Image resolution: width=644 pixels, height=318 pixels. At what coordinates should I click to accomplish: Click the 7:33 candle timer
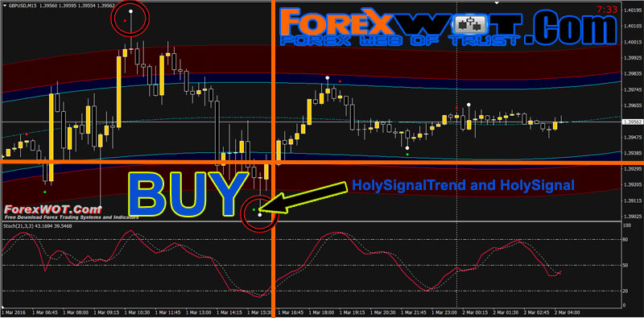click(x=607, y=10)
